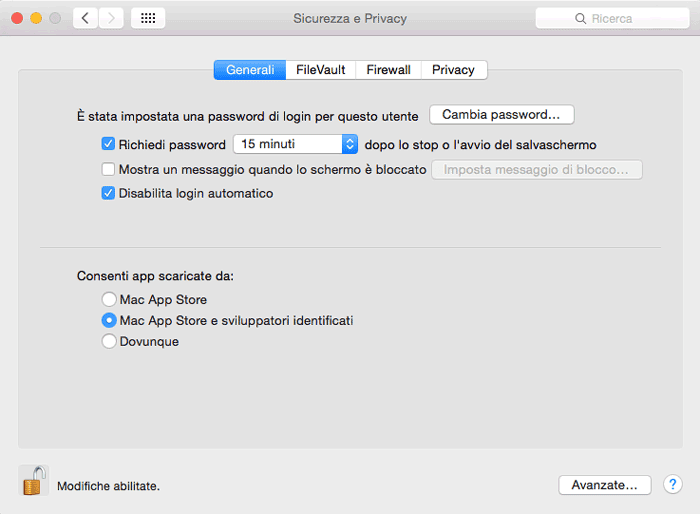Toggle Disabilita login automatico checkbox
The image size is (700, 514).
(108, 193)
